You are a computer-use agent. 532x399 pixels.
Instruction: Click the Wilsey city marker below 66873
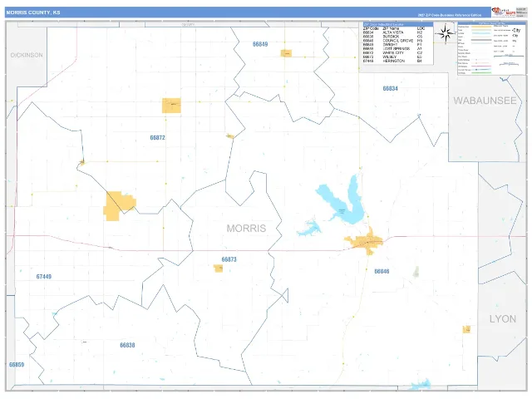click(x=218, y=268)
